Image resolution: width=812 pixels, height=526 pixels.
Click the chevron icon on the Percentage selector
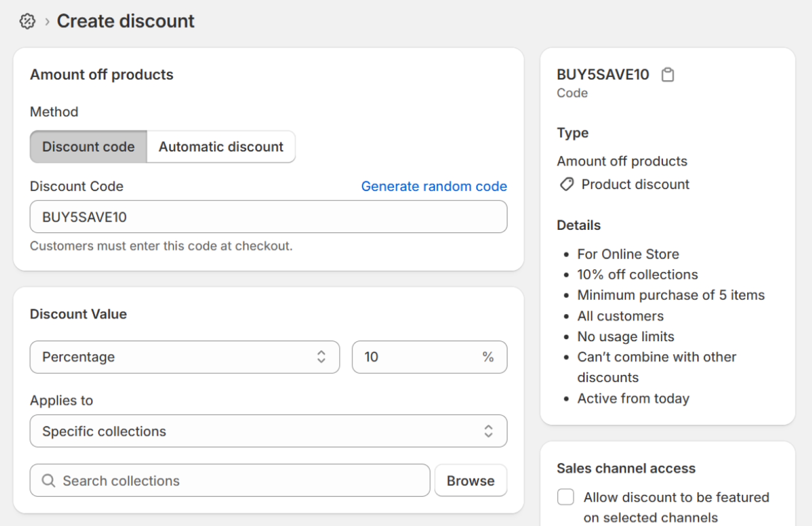[321, 357]
